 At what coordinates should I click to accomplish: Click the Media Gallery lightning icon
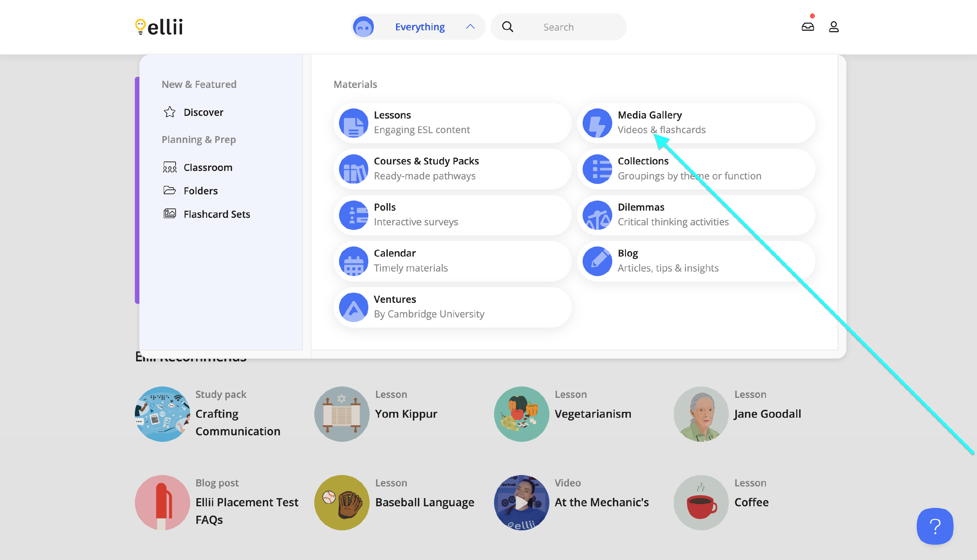click(597, 123)
